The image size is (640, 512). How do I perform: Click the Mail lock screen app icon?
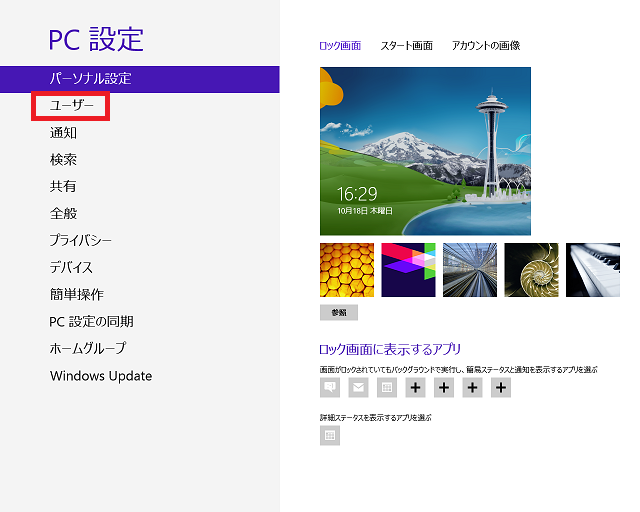coord(358,388)
